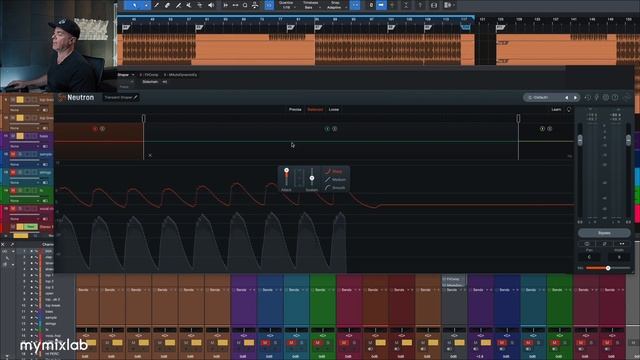Viewport: 640px width, 360px height.
Task: Rename the Transient Shaper module via pencil
Action: pyautogui.click(x=136, y=98)
